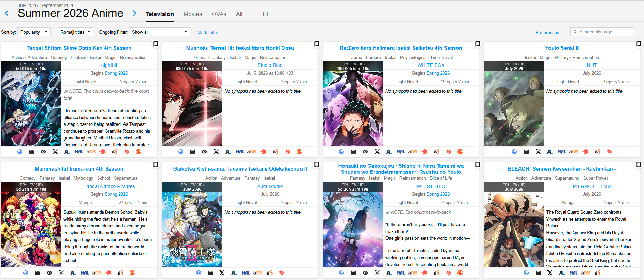Open official website globe icon for Youjo Senki II
Image resolution: width=644 pixels, height=280 pixels.
pos(514,152)
